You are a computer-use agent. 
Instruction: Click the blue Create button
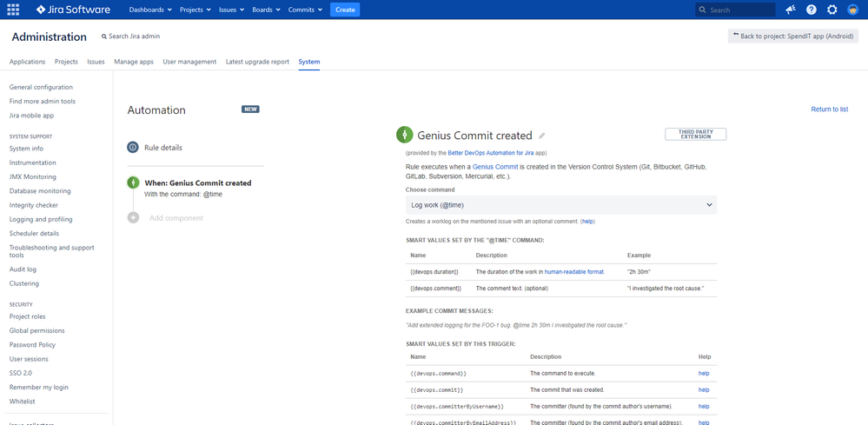345,10
